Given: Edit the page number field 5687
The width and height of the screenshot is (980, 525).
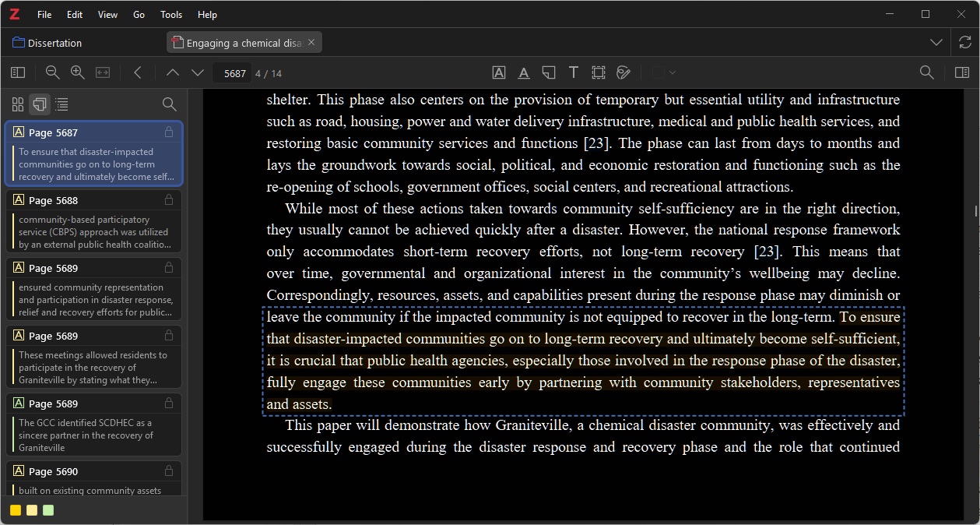Looking at the screenshot, I should [232, 73].
